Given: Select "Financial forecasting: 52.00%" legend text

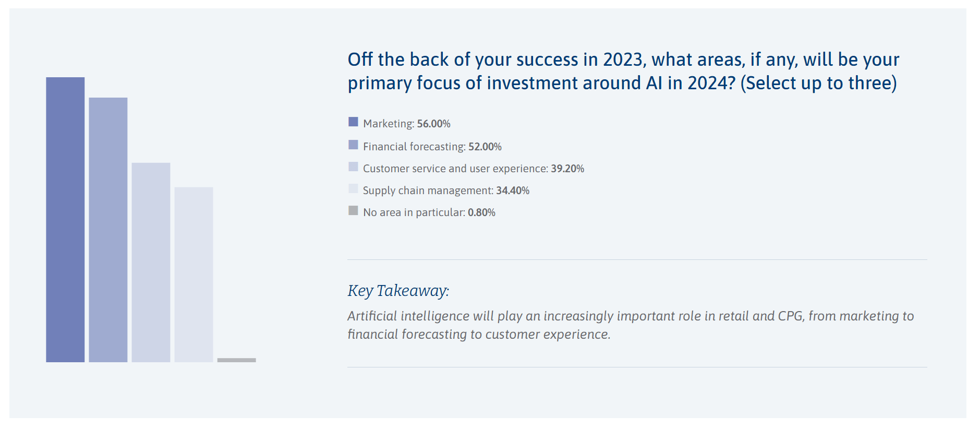Looking at the screenshot, I should click(432, 147).
